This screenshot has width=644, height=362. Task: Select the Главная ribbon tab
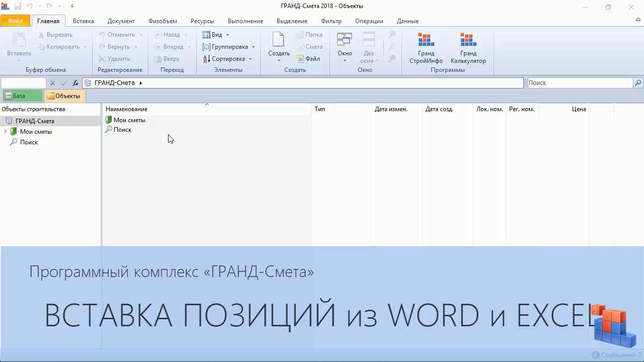48,21
